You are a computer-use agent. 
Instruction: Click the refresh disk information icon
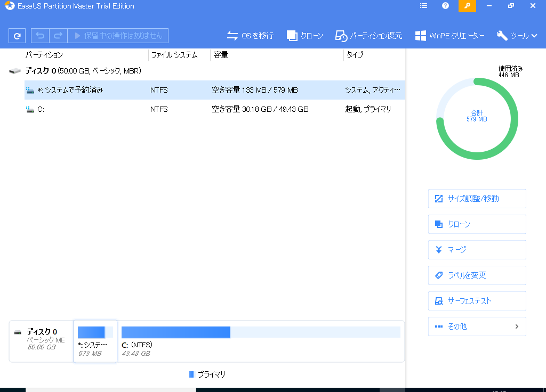(x=17, y=36)
